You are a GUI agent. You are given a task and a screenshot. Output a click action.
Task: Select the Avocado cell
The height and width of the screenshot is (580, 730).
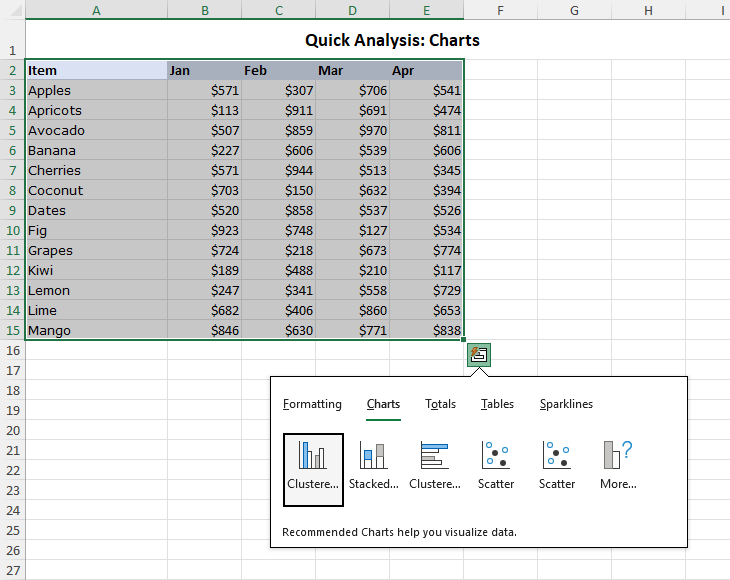(96, 130)
